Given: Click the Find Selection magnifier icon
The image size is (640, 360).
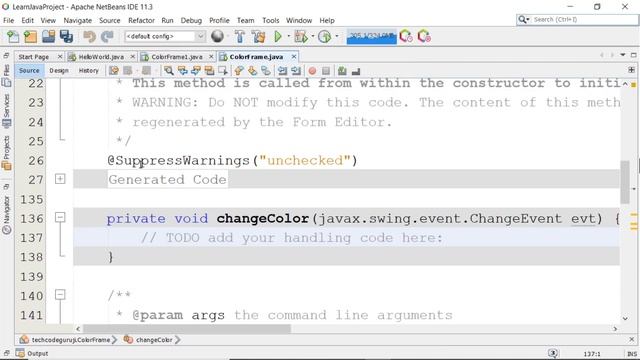Looking at the screenshot, I should 168,71.
